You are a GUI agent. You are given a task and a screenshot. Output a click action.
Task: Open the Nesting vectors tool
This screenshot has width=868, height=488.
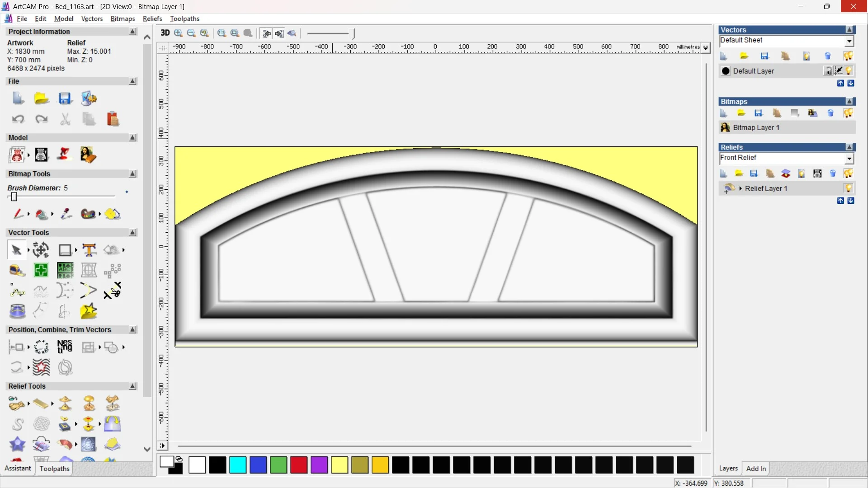point(65,347)
